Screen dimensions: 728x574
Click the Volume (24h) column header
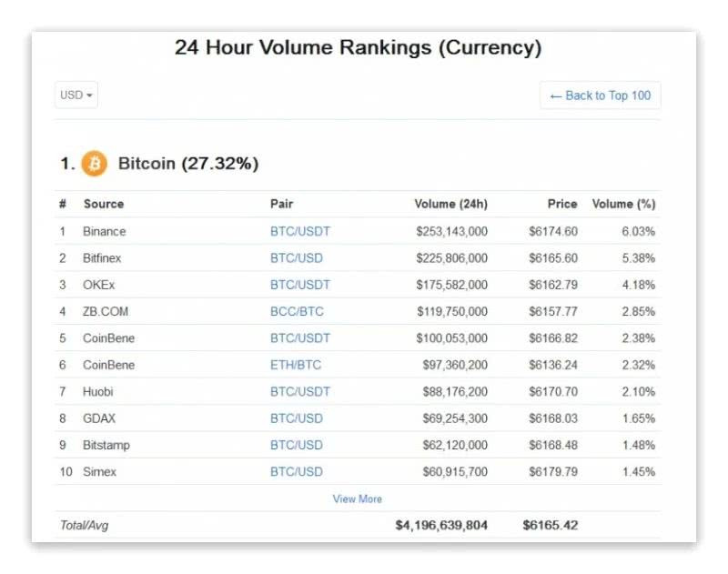point(450,204)
